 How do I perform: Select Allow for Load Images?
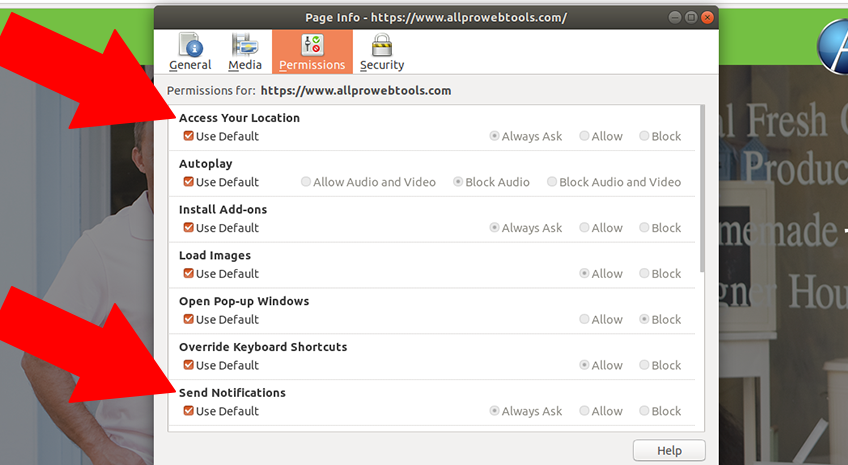pos(584,274)
